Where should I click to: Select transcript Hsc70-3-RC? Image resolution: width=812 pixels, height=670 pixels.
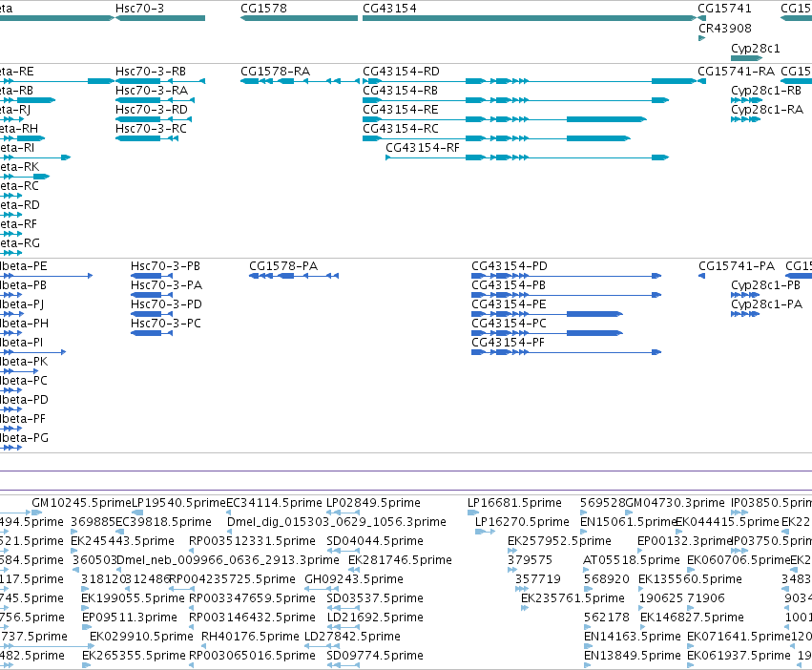(147, 138)
